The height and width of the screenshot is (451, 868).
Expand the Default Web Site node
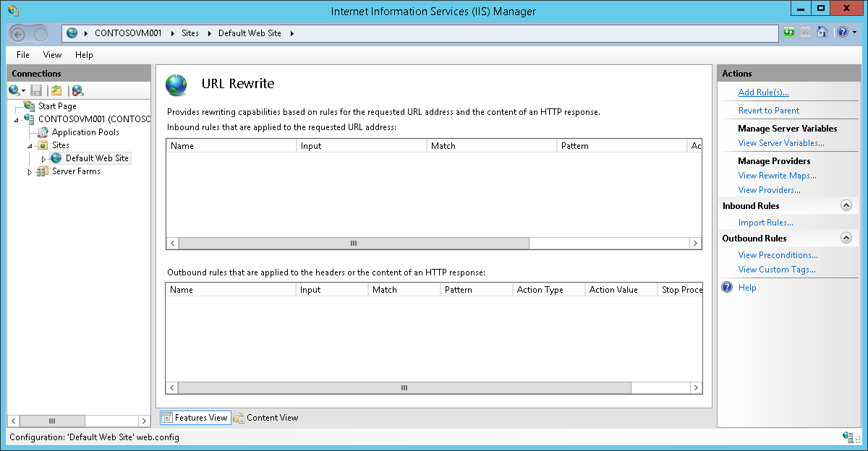(43, 158)
